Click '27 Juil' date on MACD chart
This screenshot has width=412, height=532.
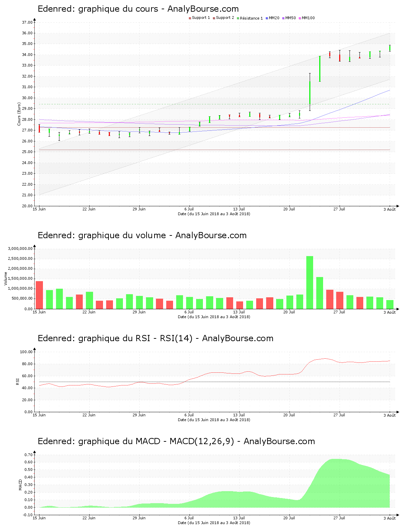[x=340, y=518]
